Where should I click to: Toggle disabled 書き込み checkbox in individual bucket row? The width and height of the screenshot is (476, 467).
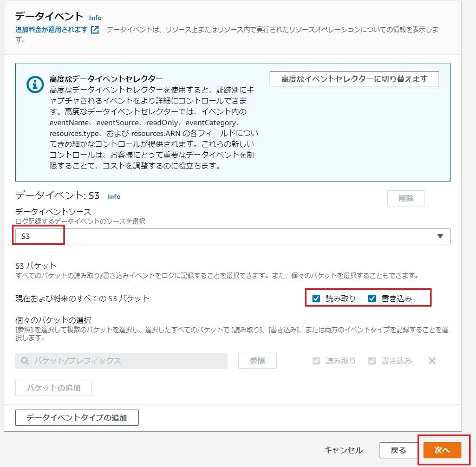(372, 361)
